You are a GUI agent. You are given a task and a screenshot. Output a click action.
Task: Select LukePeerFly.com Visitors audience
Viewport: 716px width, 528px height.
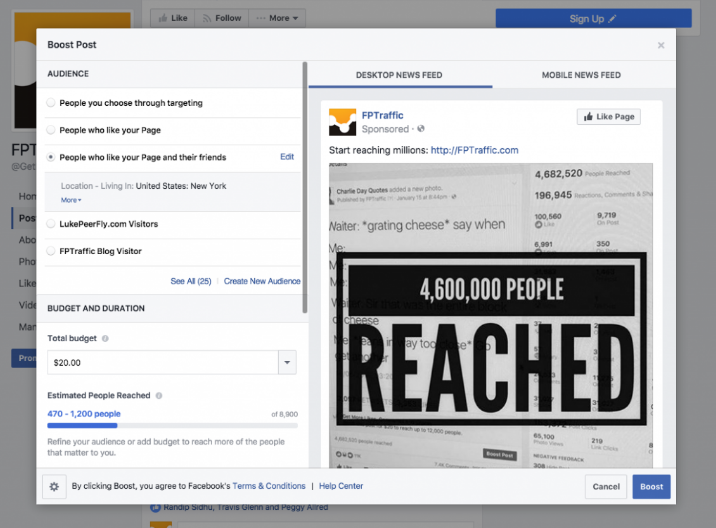[x=51, y=224]
